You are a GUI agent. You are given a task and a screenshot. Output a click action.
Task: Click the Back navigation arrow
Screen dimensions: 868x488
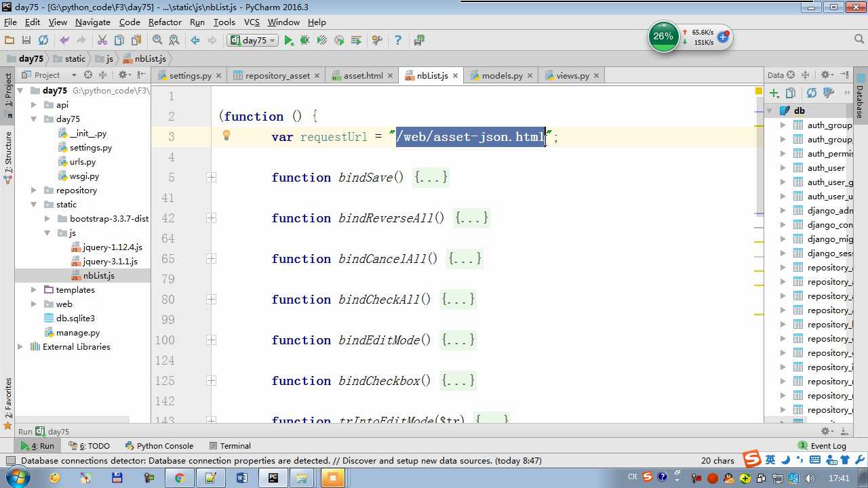195,41
